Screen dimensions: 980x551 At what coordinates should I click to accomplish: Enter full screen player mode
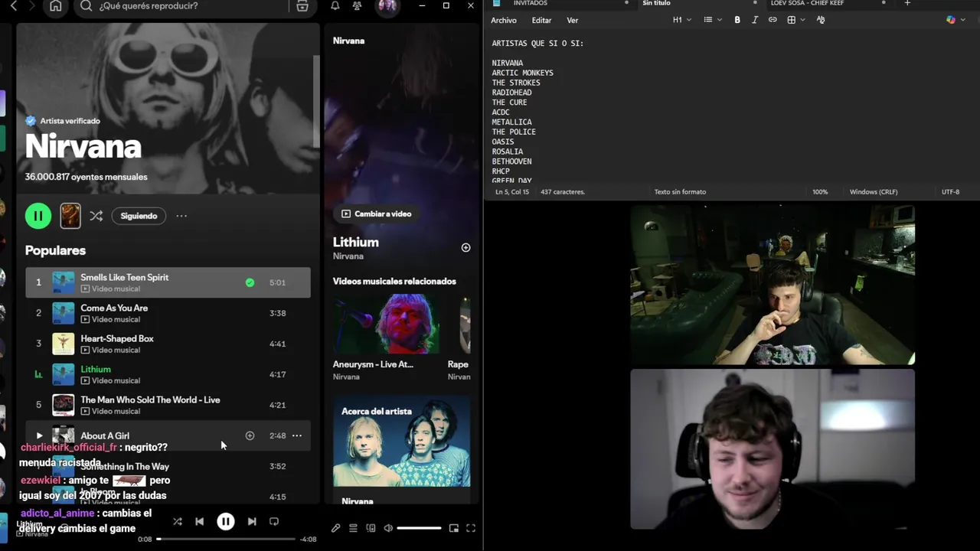coord(471,528)
